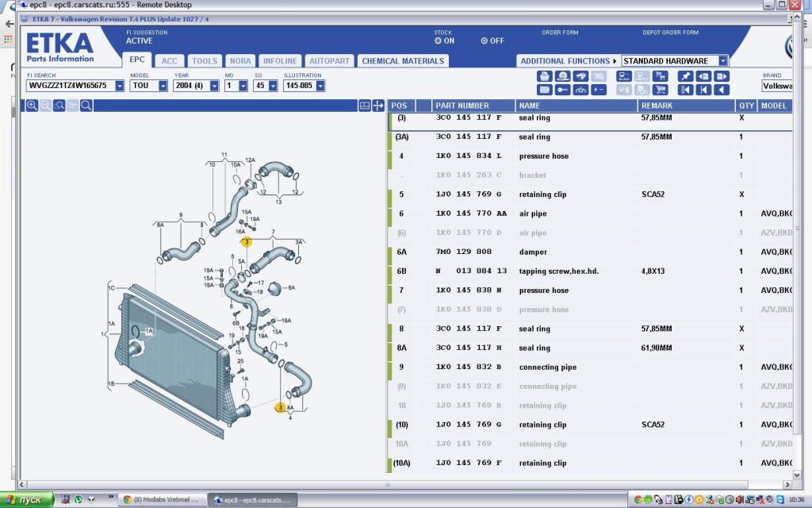
Task: Click the pushpin icon
Action: point(685,76)
